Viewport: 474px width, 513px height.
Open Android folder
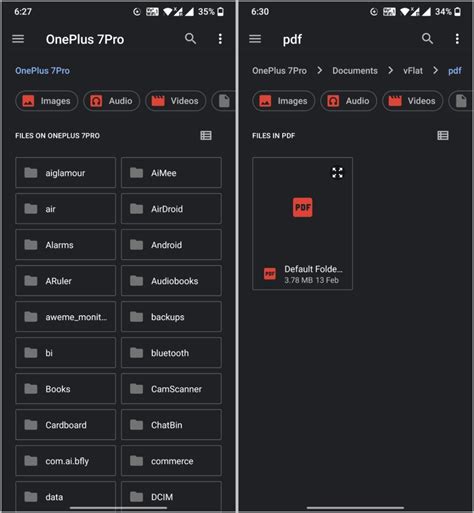tap(171, 245)
